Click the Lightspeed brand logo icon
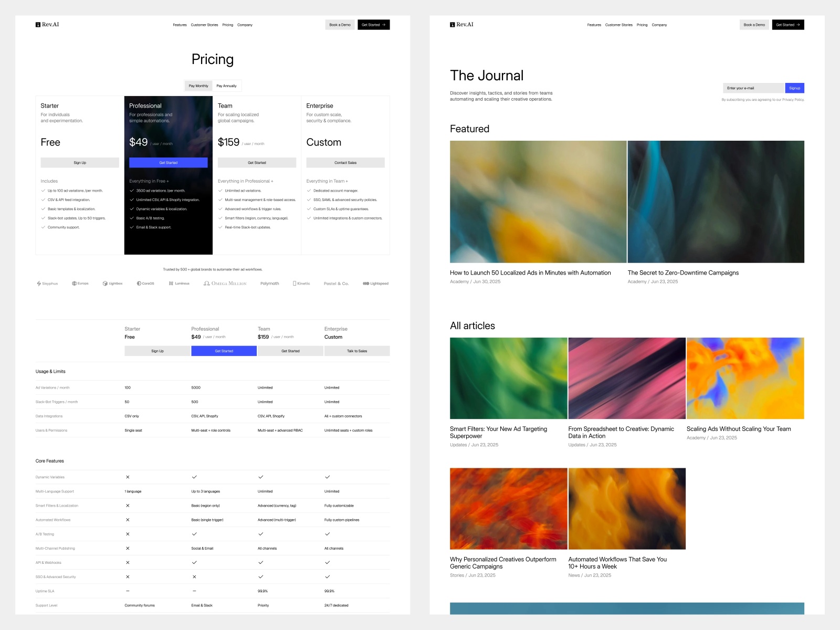 (366, 283)
